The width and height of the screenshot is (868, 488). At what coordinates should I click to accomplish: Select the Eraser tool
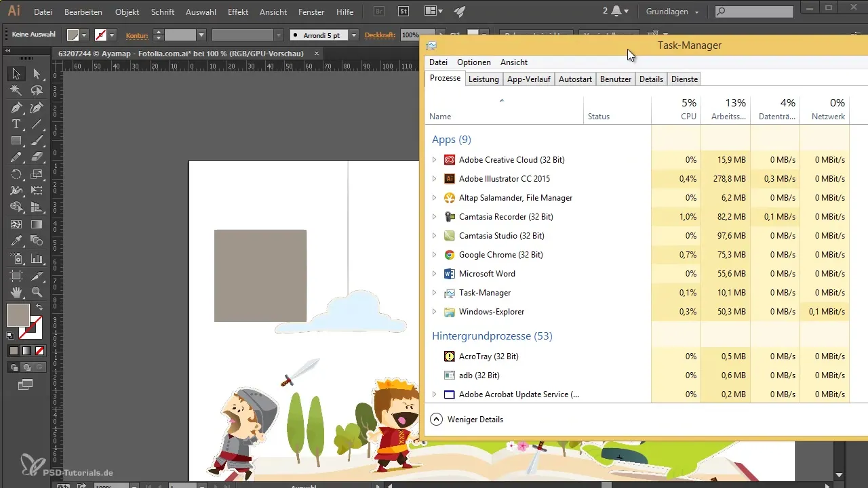(37, 157)
